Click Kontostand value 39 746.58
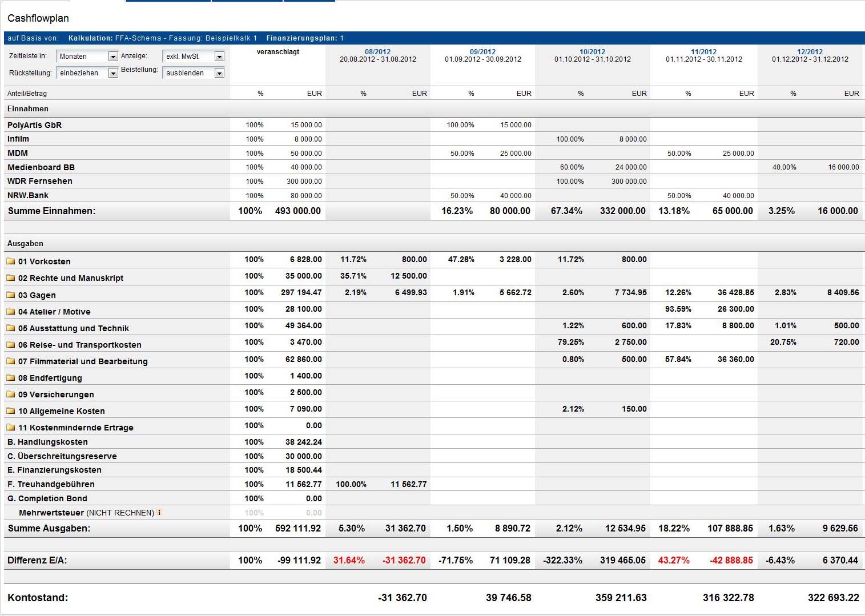The height and width of the screenshot is (616, 865). pyautogui.click(x=509, y=598)
